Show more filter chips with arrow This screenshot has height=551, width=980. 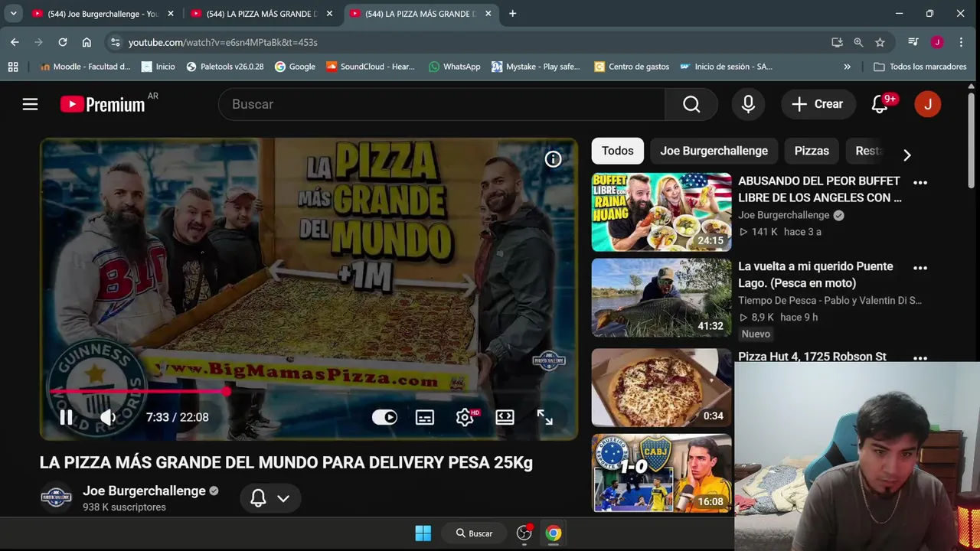907,155
